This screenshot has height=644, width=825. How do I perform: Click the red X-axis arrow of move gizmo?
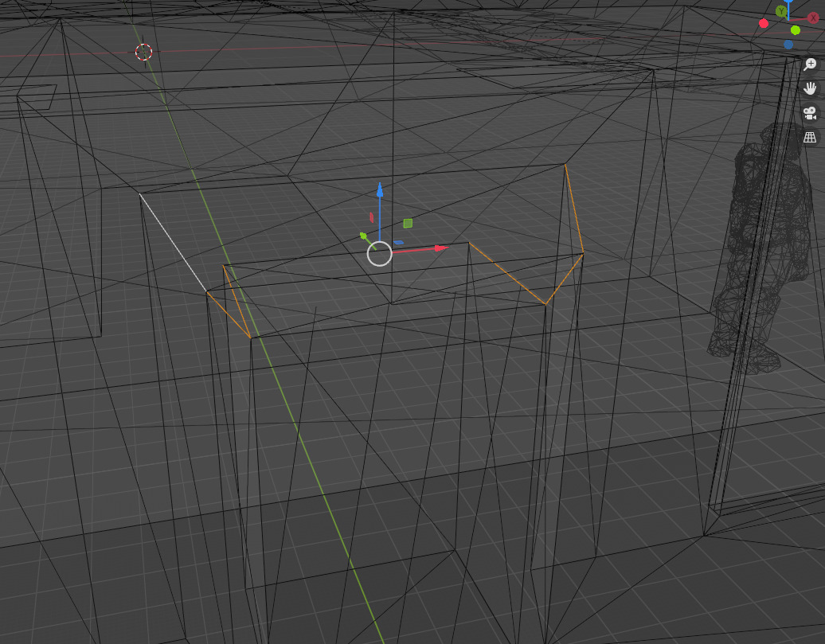coord(441,248)
